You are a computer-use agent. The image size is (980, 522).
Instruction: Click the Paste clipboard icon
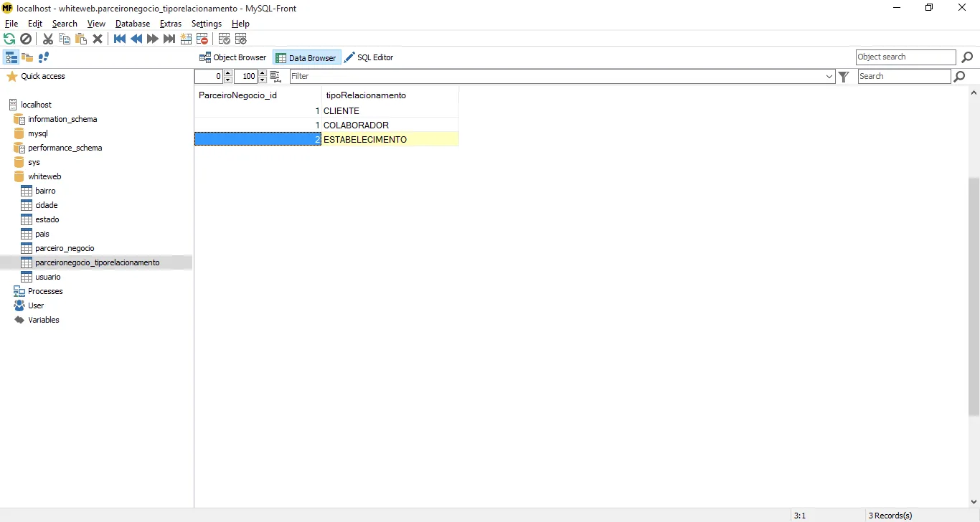[81, 39]
